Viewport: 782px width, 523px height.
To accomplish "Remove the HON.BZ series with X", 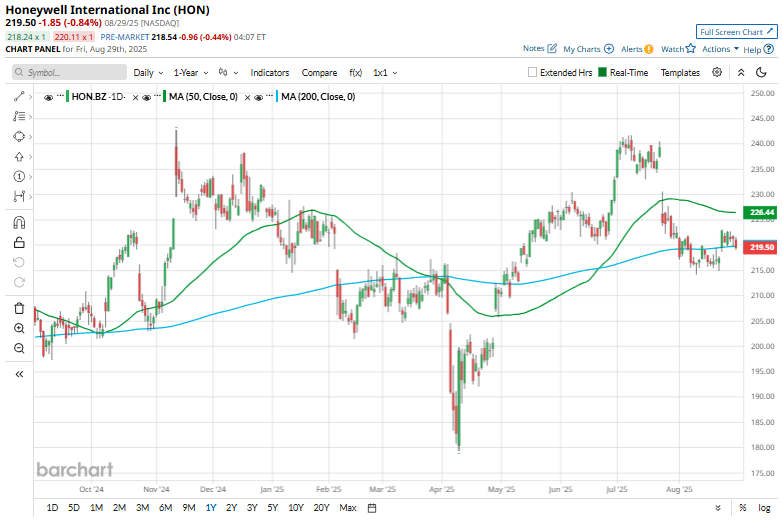I will [x=135, y=98].
